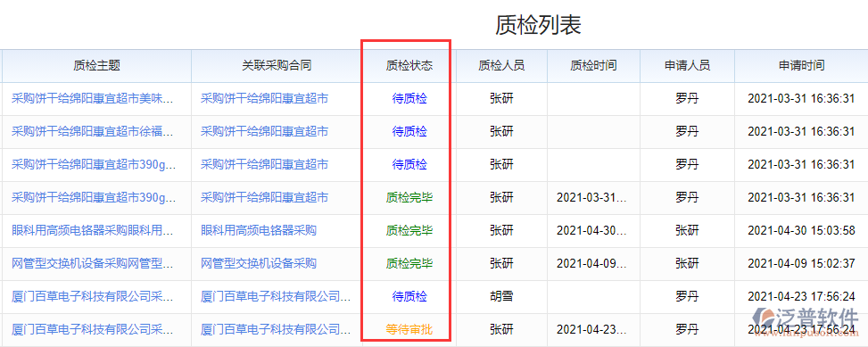Open contract link 网管型交换机设备采购
Screen dimensions: 868x347
click(259, 263)
